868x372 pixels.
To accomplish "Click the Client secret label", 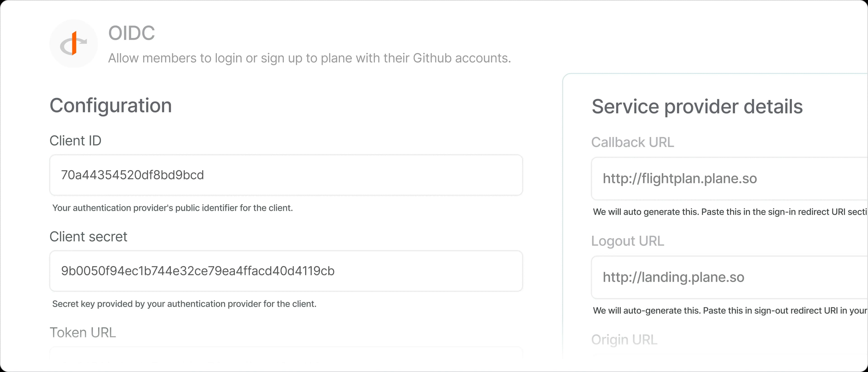I will [88, 237].
